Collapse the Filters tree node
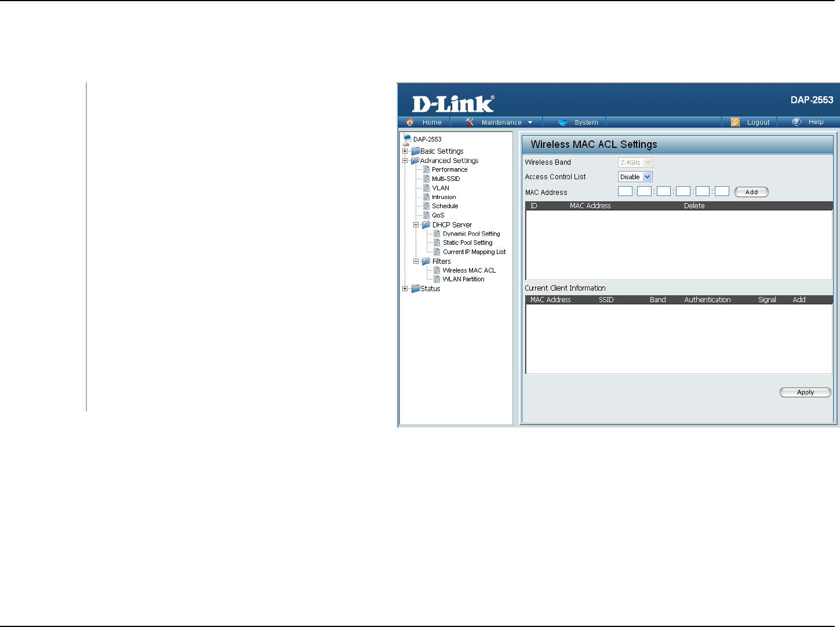Viewport: 840px width, 627px height. click(416, 261)
